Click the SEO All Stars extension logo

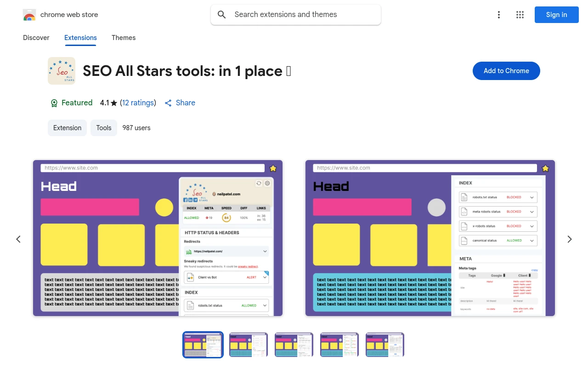(x=61, y=70)
